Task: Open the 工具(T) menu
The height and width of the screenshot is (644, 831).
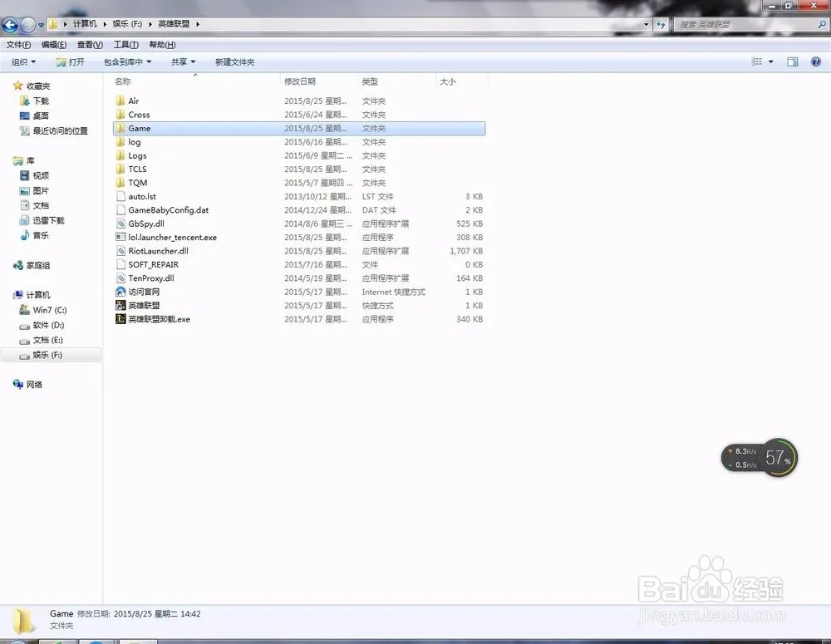Action: [x=125, y=45]
